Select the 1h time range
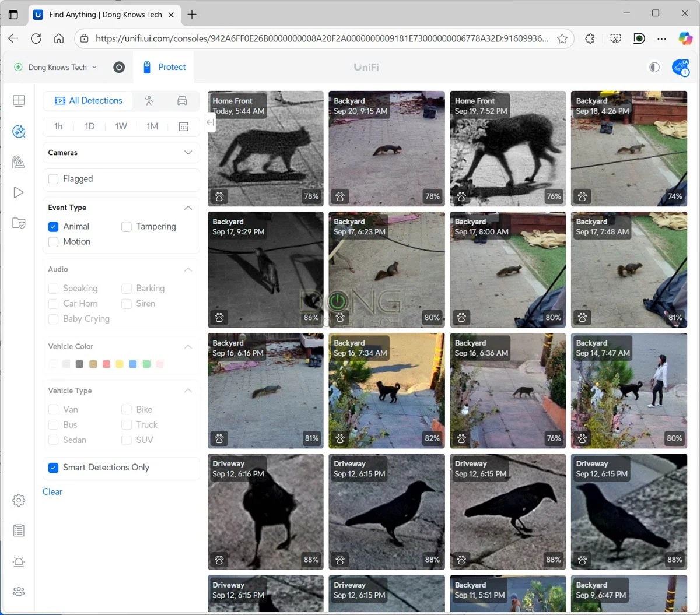Image resolution: width=700 pixels, height=615 pixels. point(58,126)
